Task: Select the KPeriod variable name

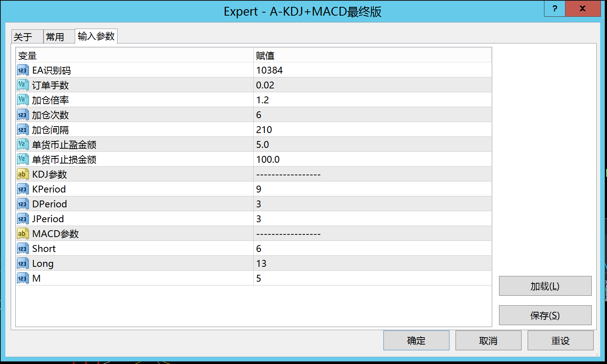Action: click(49, 189)
